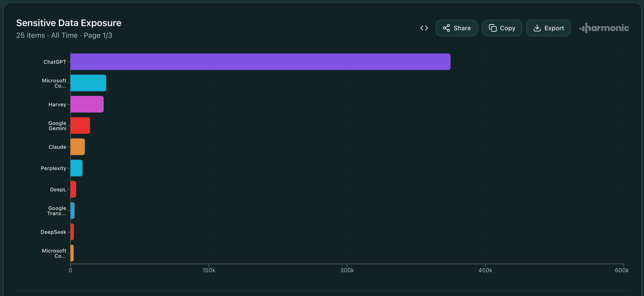Click the Harvey axis label
Screen dimensions: 644x296
[57, 104]
